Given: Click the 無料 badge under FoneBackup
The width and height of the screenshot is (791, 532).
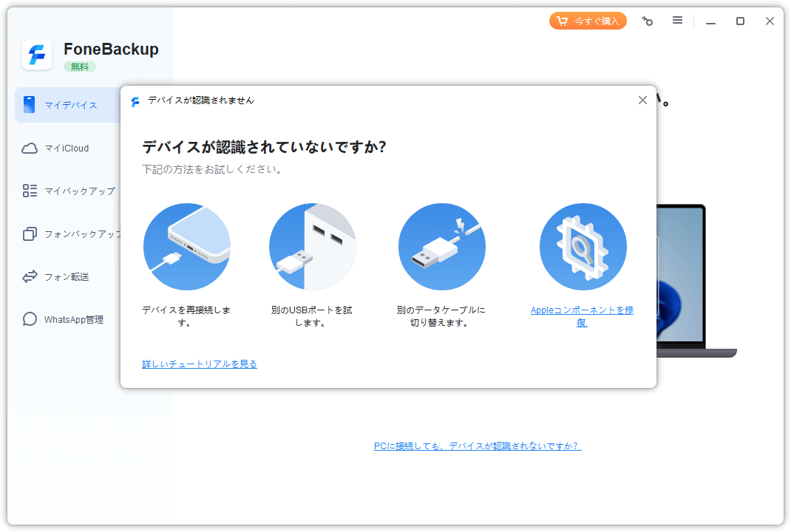Looking at the screenshot, I should coord(80,66).
